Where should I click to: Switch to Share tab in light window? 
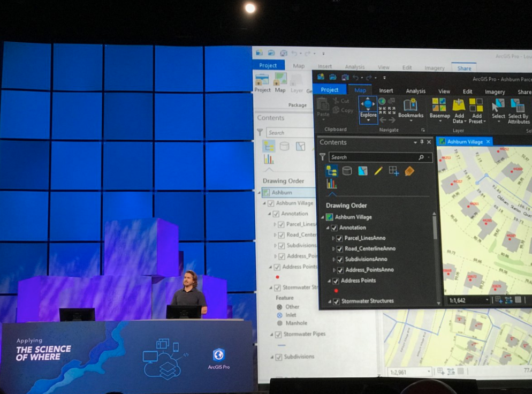464,68
